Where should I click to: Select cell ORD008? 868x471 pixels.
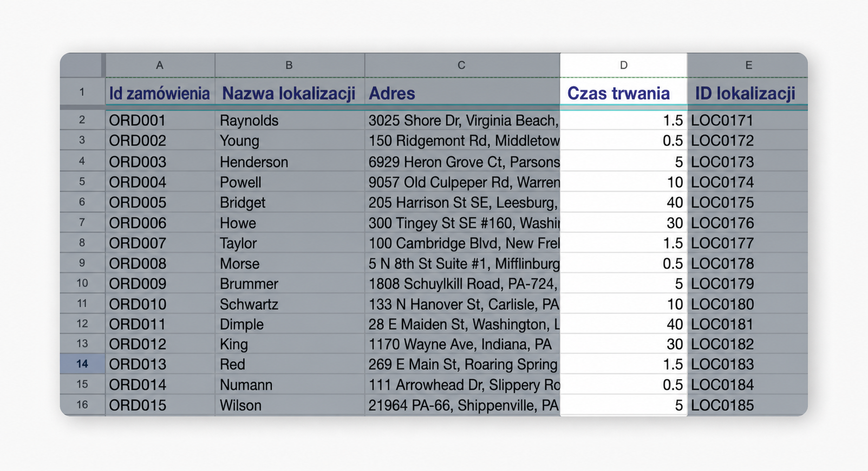[160, 263]
